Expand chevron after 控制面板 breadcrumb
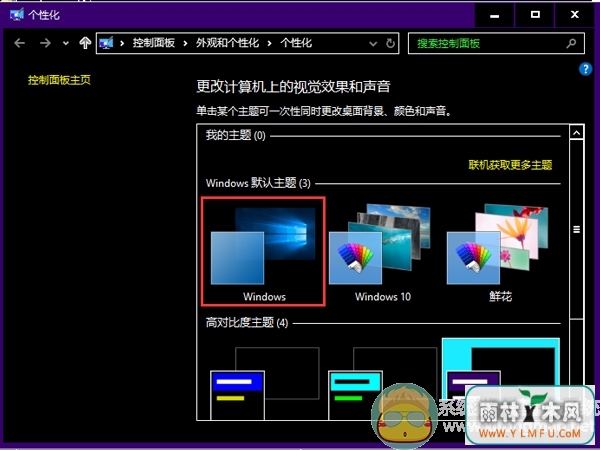Screen dimensions: 600x450 tap(185, 43)
